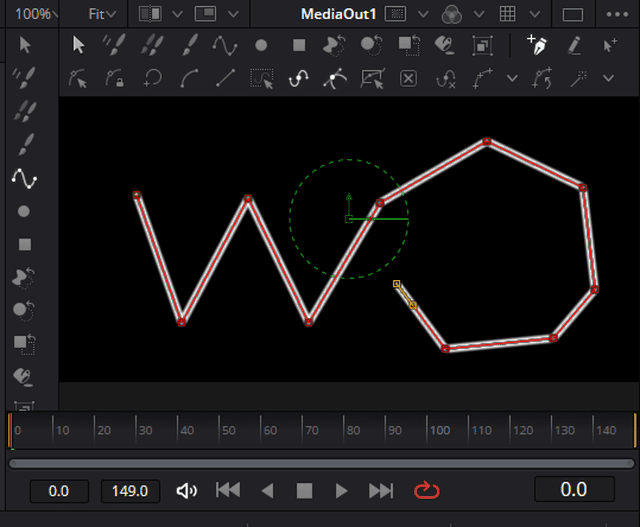Choose Polyline Stroke in the viewer's top toolbar
The image size is (640, 527).
tap(225, 44)
